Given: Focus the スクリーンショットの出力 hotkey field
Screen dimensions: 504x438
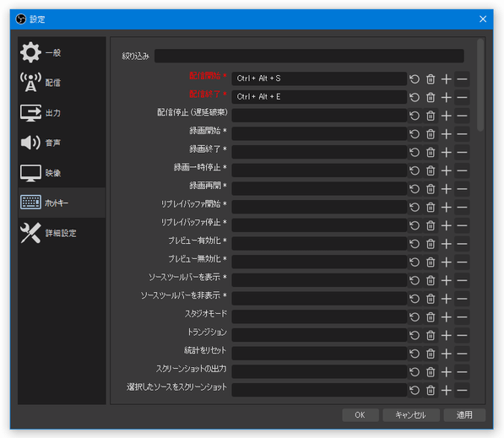Looking at the screenshot, I should point(319,372).
